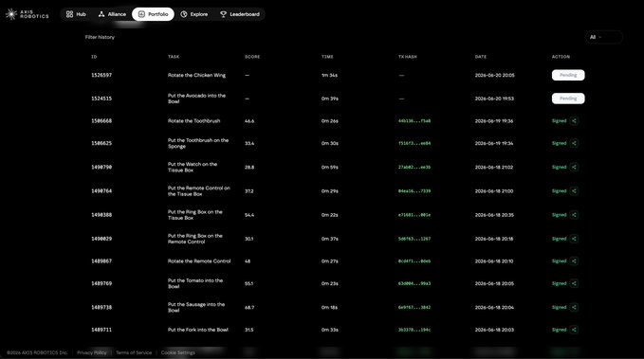Open tx hash for record 1489711

(414, 330)
